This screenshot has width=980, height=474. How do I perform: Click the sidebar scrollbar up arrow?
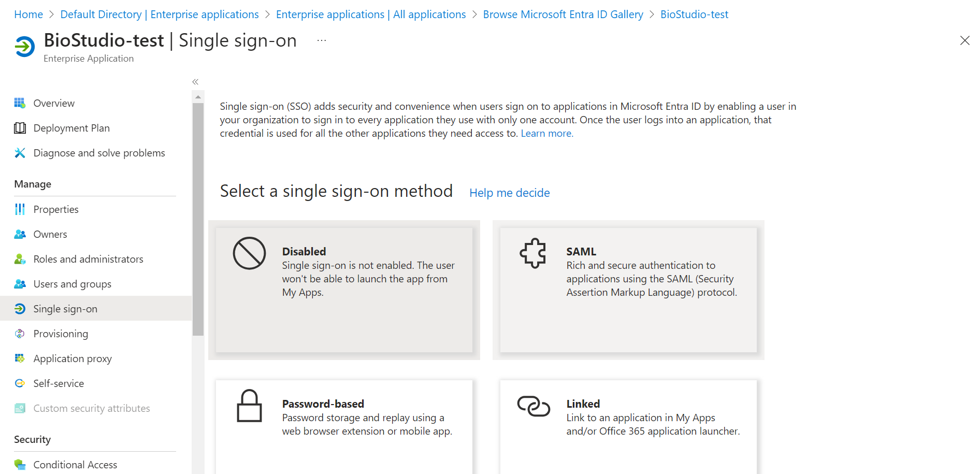tap(198, 97)
